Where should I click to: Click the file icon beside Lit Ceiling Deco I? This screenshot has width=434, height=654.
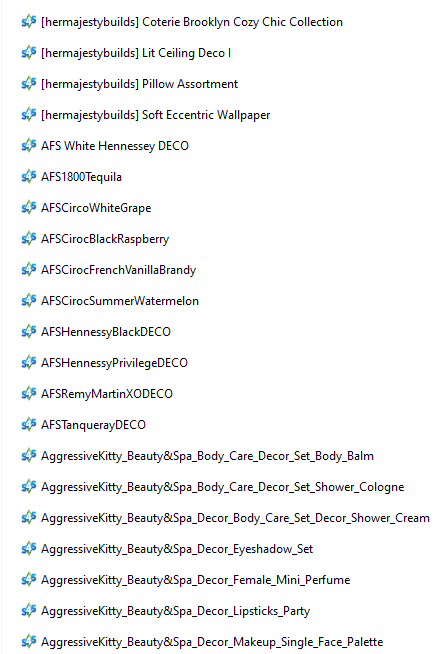[x=29, y=53]
